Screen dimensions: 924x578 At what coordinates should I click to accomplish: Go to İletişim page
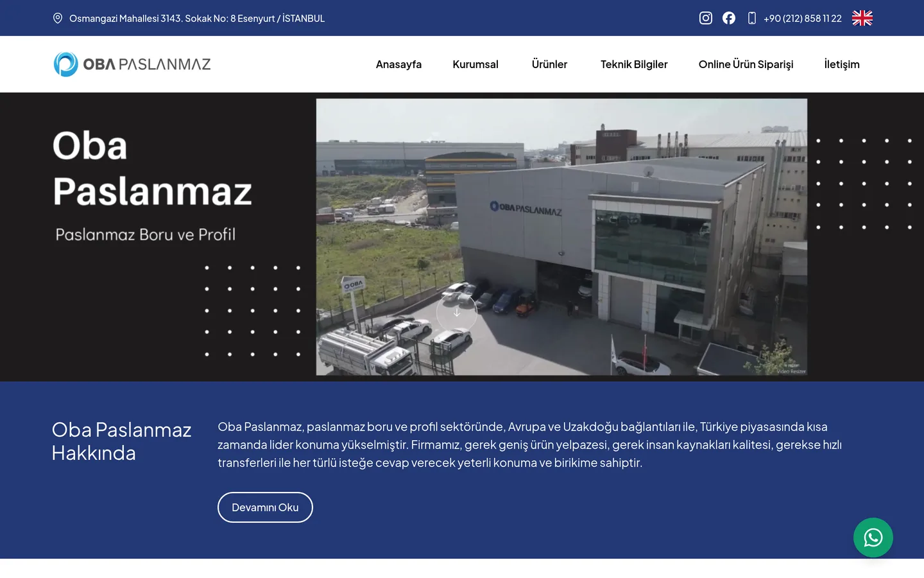click(842, 64)
